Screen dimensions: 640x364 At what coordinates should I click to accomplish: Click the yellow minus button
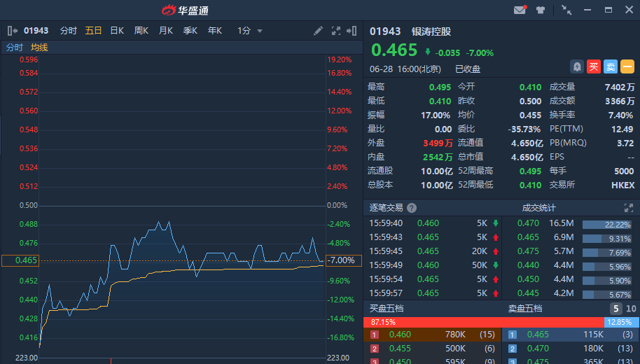(x=627, y=66)
